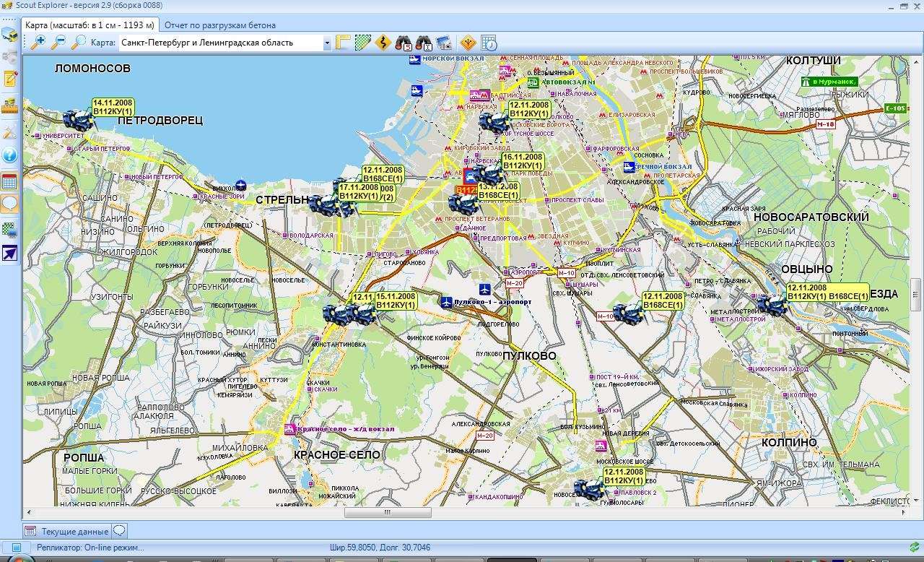Click the blue question mark help icon
This screenshot has height=562, width=924.
coord(10,155)
